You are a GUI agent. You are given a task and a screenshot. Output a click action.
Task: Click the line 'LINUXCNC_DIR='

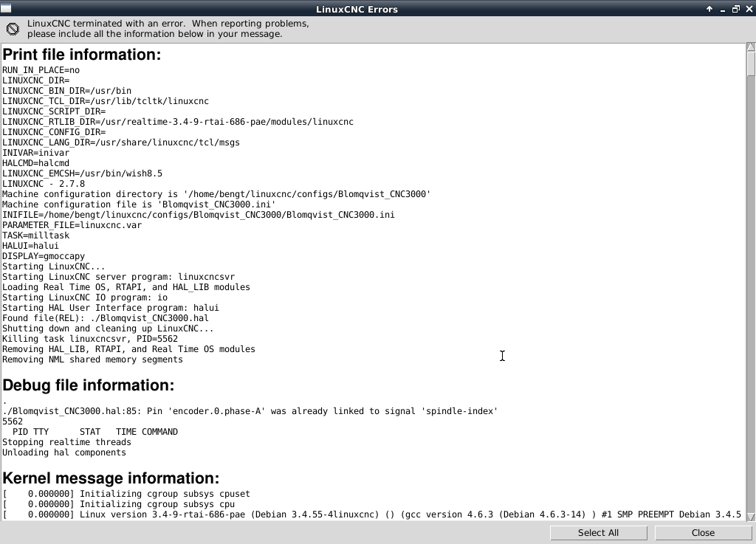[x=35, y=80]
